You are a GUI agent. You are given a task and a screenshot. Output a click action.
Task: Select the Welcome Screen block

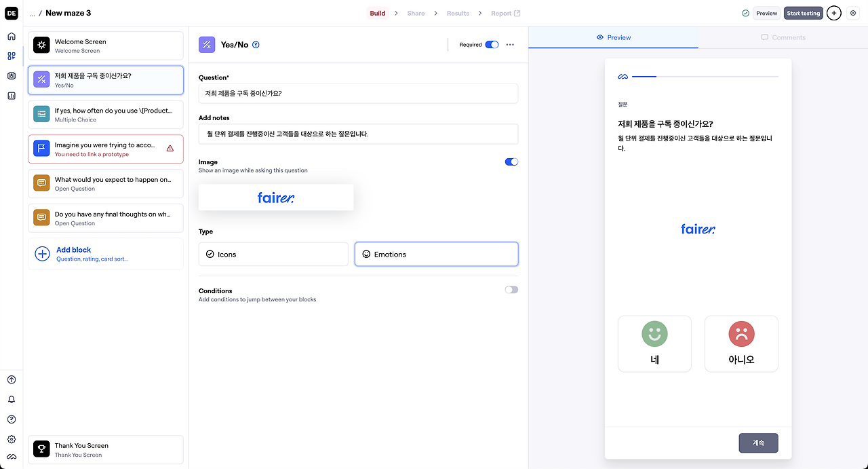[x=106, y=45]
